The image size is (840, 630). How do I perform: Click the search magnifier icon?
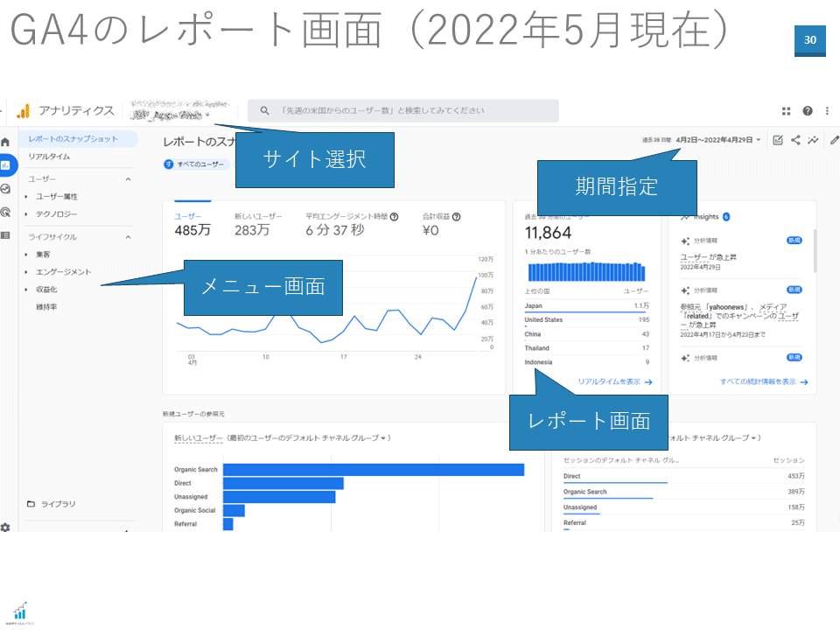point(264,111)
